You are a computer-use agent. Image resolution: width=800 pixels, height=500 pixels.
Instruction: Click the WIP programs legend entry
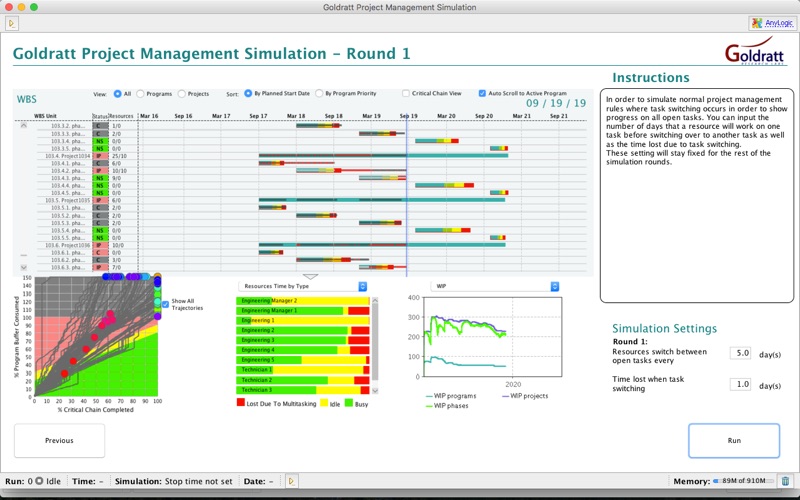pyautogui.click(x=451, y=396)
